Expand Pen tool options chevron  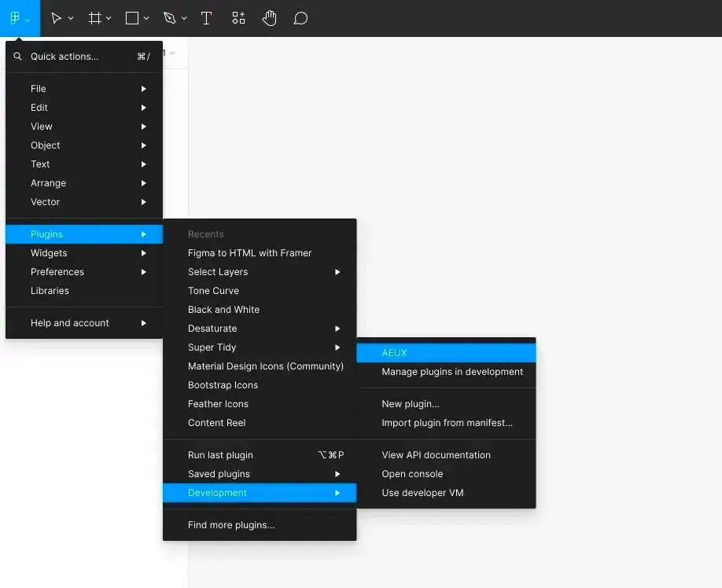[184, 18]
